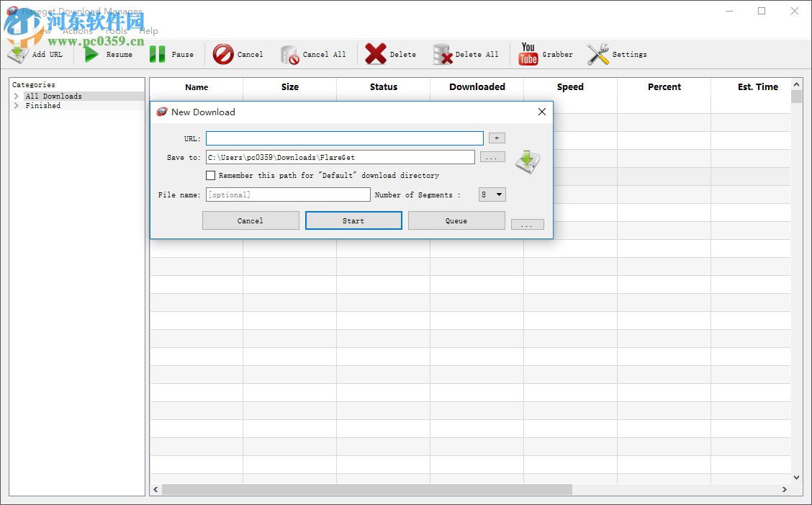Browse Save to folder with ellipsis button
The width and height of the screenshot is (812, 505).
tap(492, 157)
